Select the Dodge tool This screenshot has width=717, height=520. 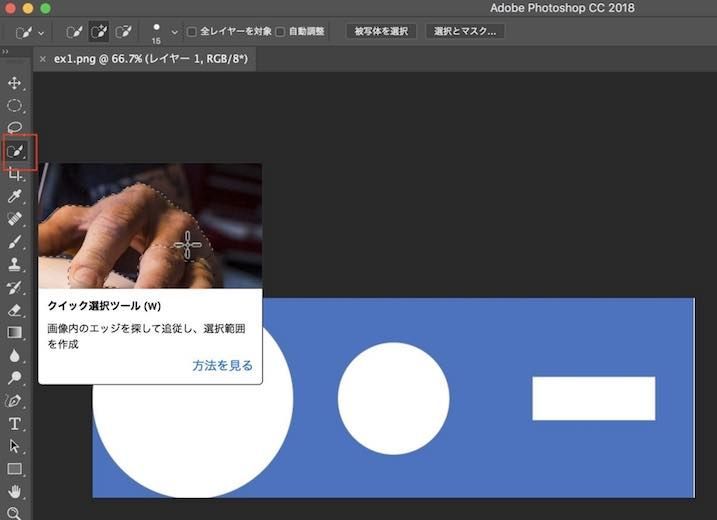coord(14,378)
